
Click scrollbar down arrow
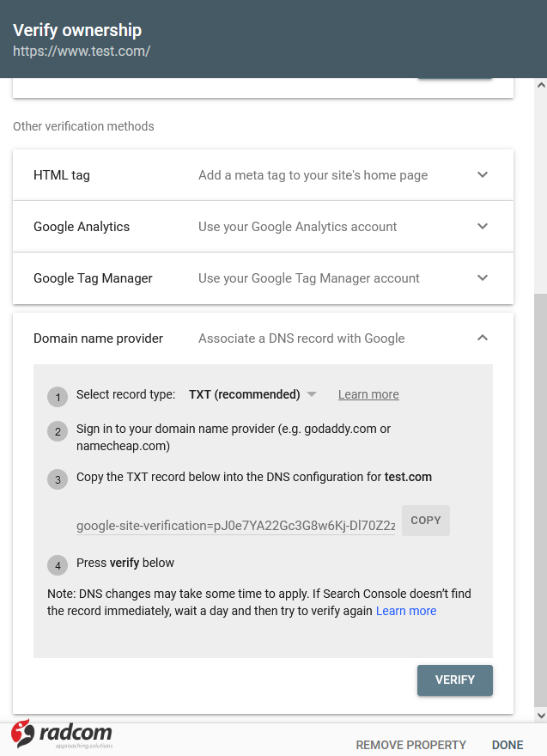(x=540, y=715)
